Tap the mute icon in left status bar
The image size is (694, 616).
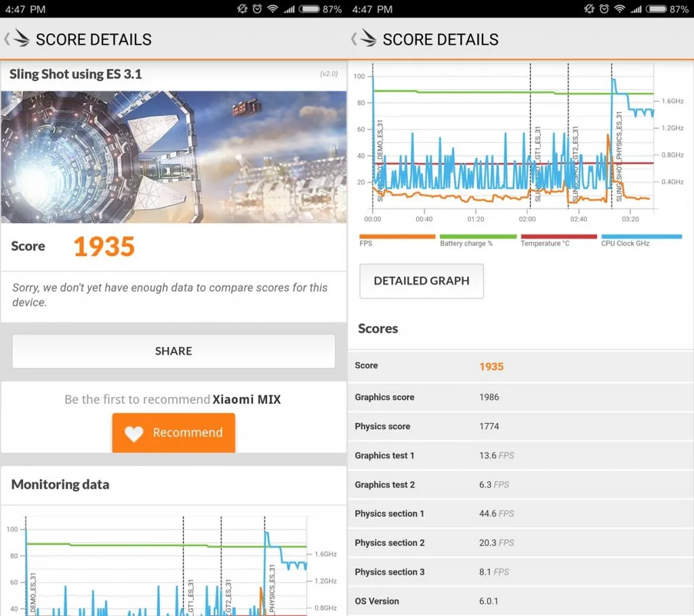[242, 9]
